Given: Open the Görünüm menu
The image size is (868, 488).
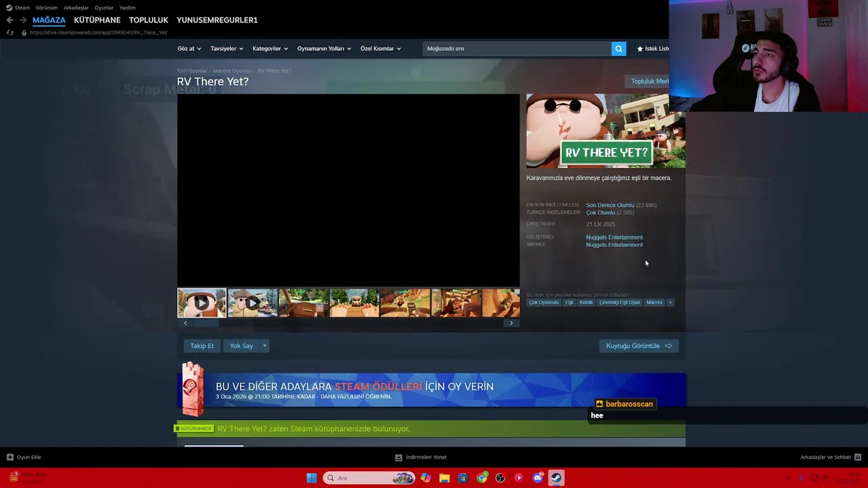Looking at the screenshot, I should pyautogui.click(x=47, y=7).
